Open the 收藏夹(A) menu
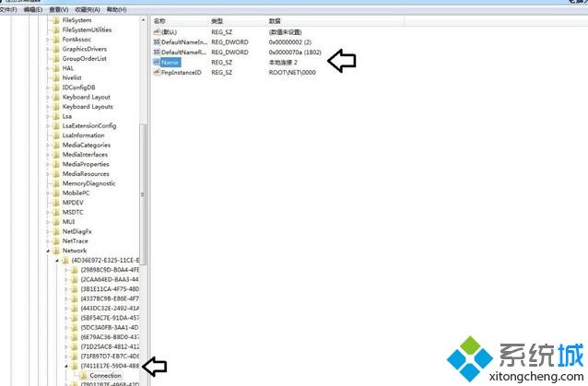Viewport: 588px width, 386px height. (88, 9)
